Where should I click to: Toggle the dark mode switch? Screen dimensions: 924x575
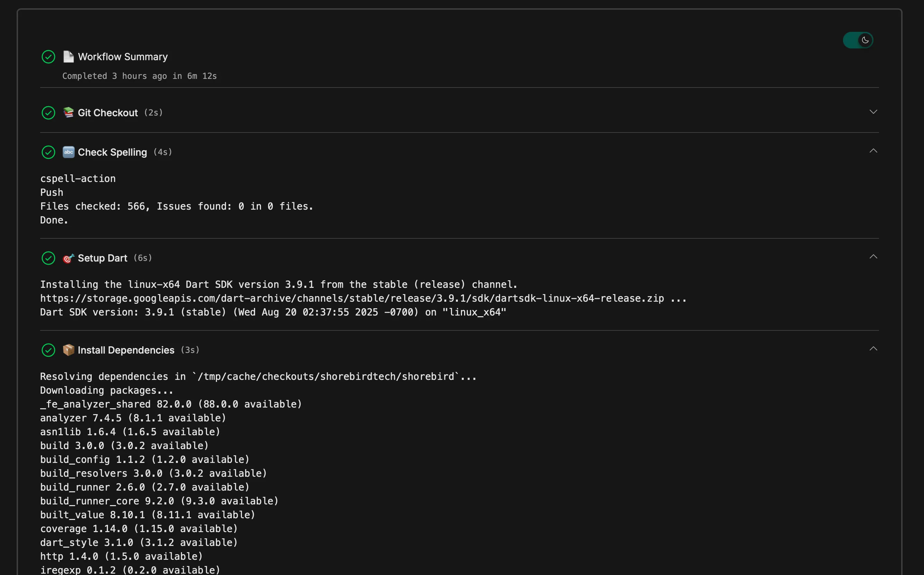tap(858, 40)
